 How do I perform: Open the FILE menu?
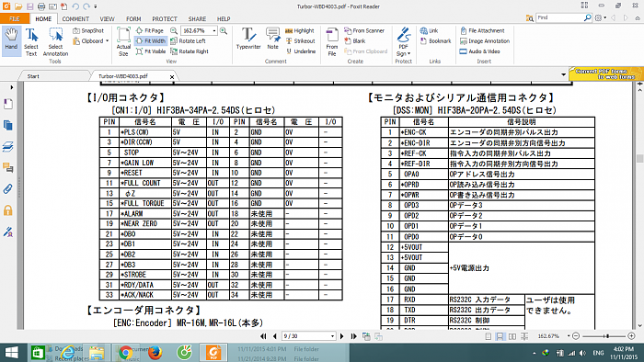[15, 19]
